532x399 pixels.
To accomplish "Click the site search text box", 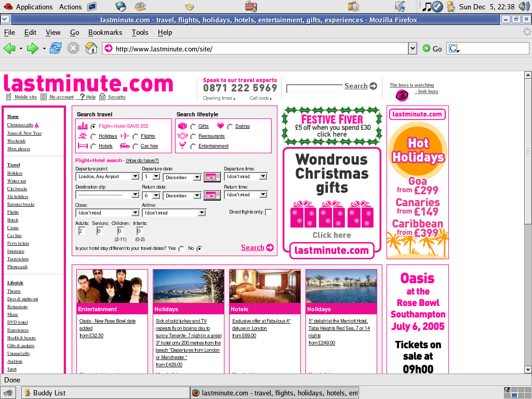I will [314, 88].
